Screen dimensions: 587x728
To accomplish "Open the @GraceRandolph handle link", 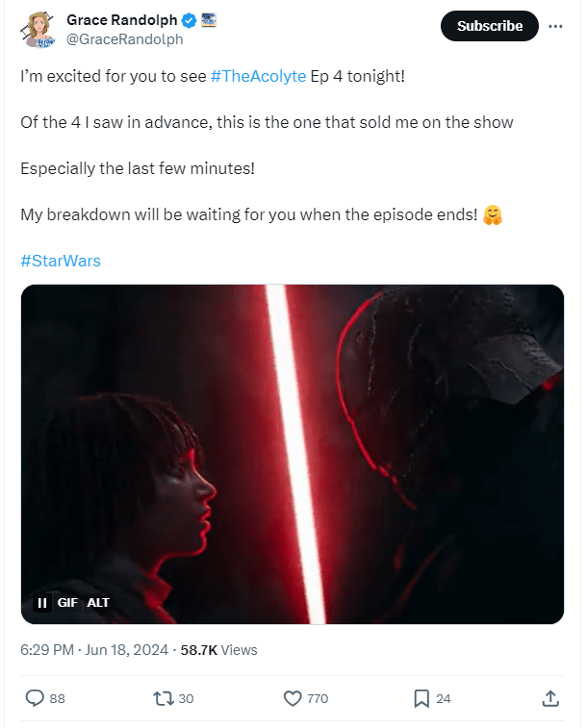I will point(124,39).
